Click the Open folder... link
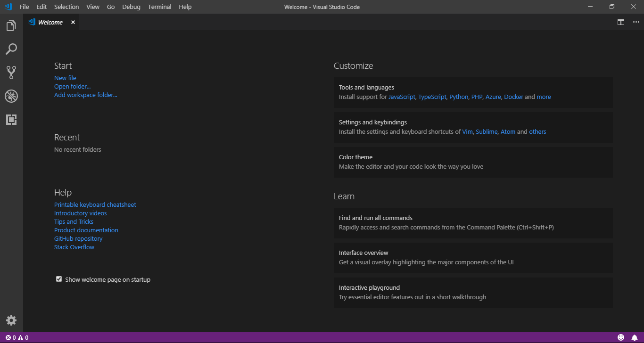The height and width of the screenshot is (343, 644). click(72, 87)
